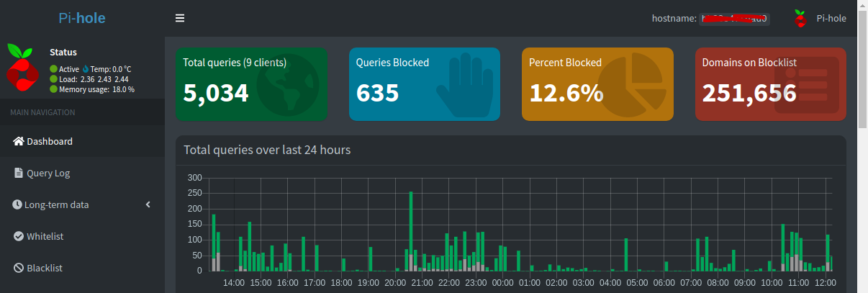
Task: Click the Pi-hole title link
Action: click(82, 18)
